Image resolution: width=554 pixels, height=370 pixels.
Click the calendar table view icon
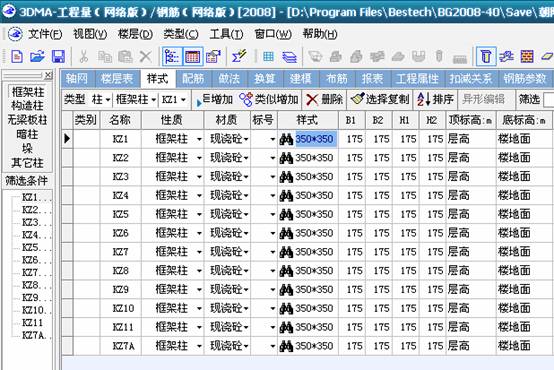(193, 57)
